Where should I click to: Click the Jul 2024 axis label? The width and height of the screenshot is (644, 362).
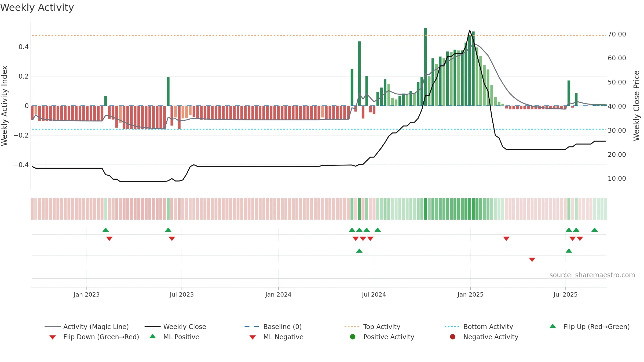click(374, 294)
